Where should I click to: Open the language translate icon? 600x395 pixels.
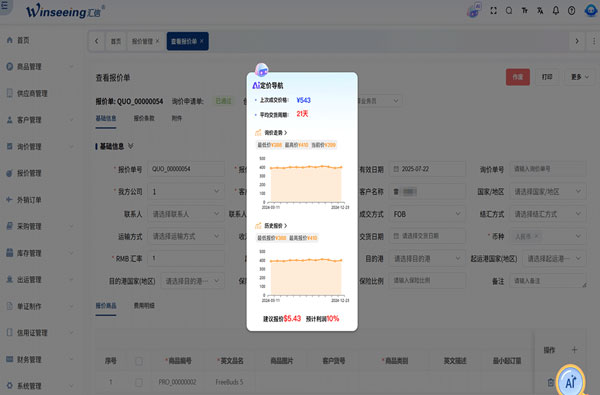540,11
